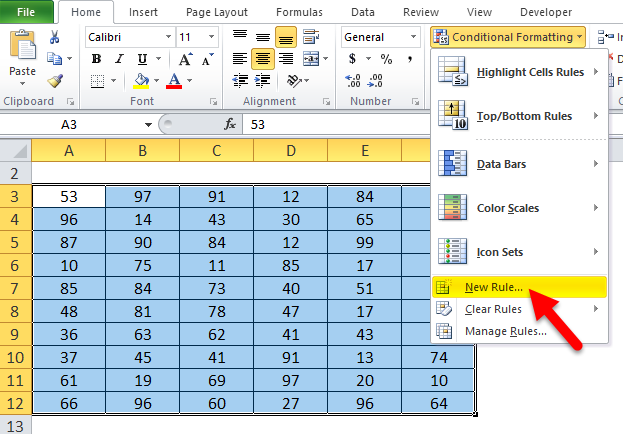Apply red font color

pos(174,81)
